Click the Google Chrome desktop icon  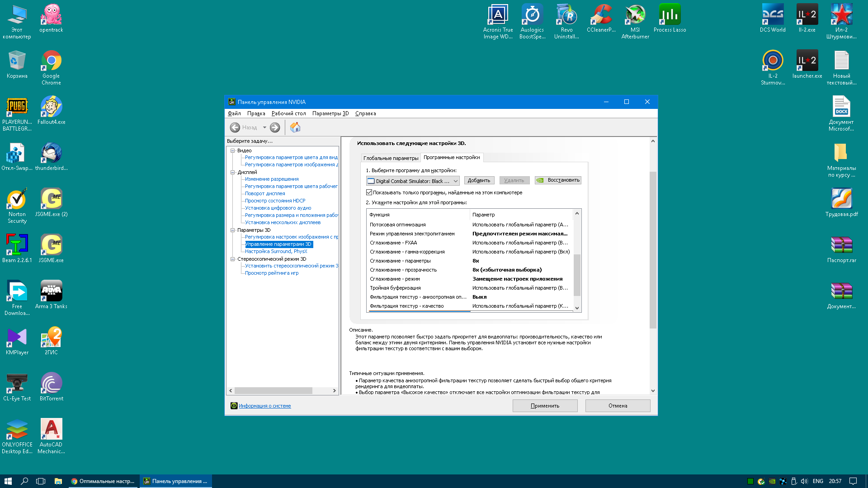point(51,67)
